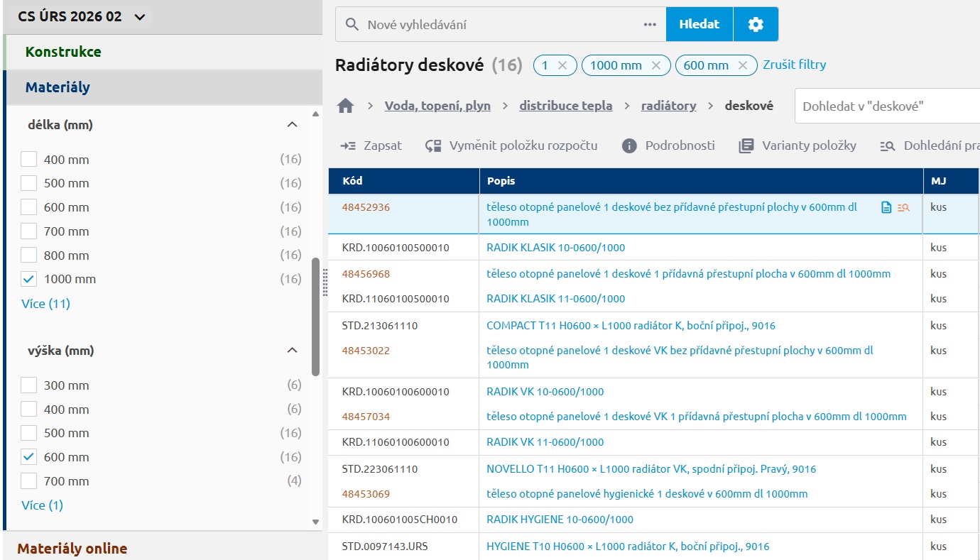The image size is (980, 560).
Task: Show more heights via Více (1)
Action: click(x=43, y=505)
